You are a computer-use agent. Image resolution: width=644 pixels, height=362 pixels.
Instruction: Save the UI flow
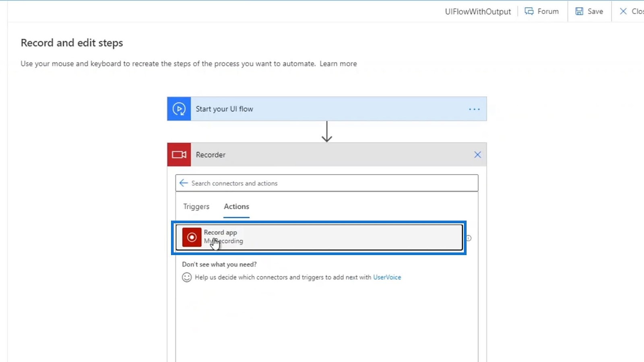coord(589,11)
